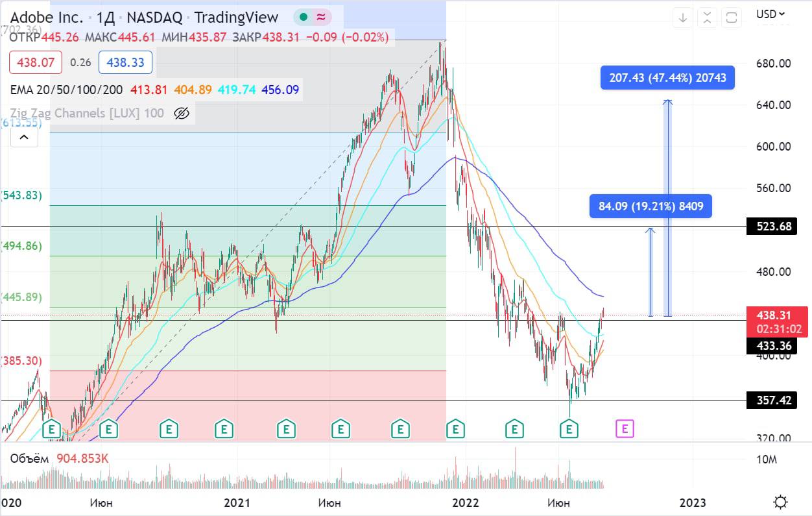Screen dimensions: 812x516
Task: Click the 433.36 horizontal line price label
Action: (x=772, y=347)
